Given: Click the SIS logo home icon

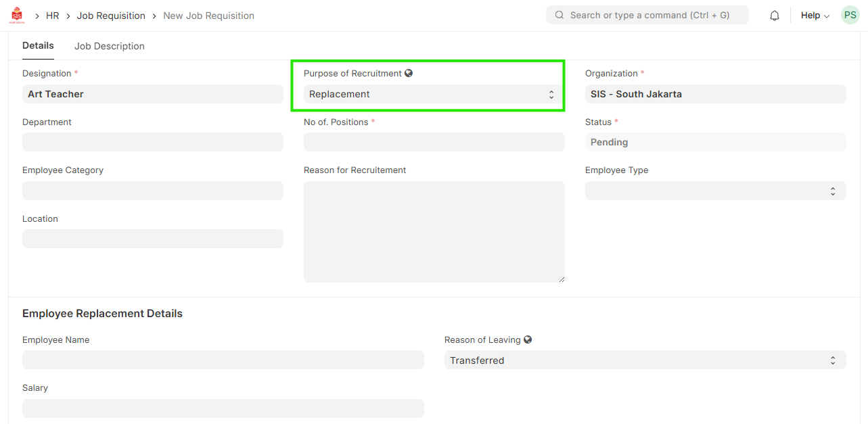Looking at the screenshot, I should click(17, 15).
